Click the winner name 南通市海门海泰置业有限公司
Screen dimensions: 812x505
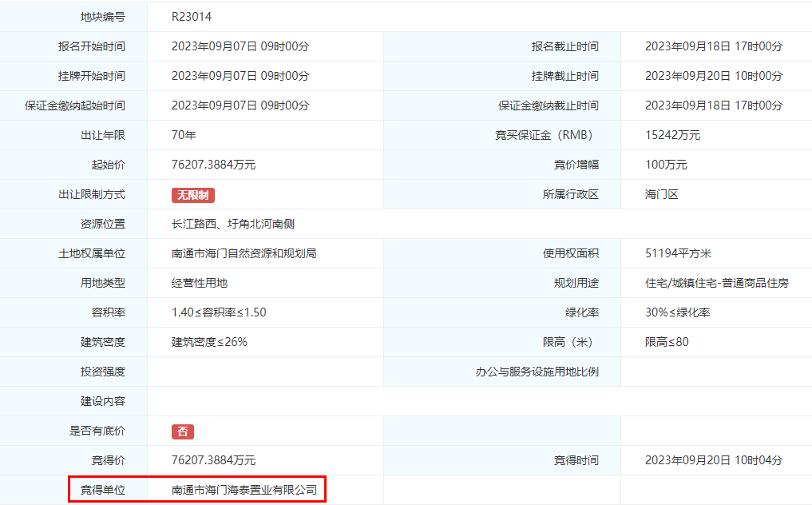click(244, 490)
